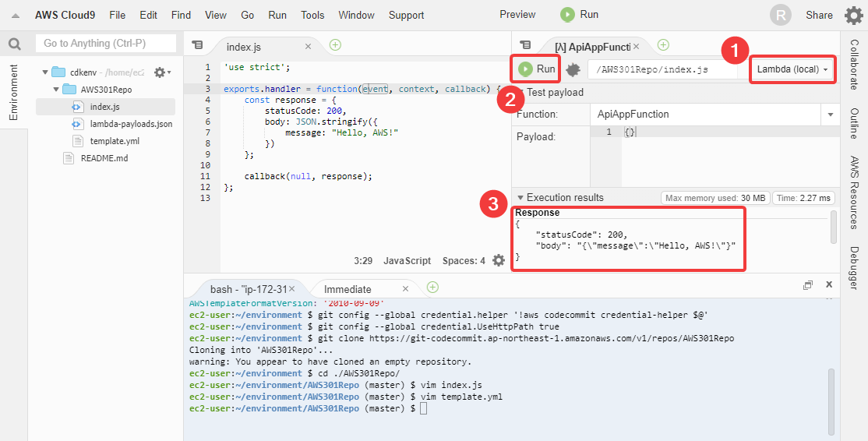Click the Go to Anything search field
The image size is (868, 441).
tap(106, 43)
